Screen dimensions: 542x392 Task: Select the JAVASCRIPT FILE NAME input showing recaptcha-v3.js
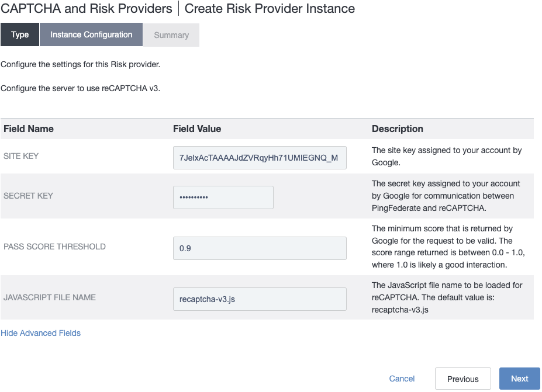pos(259,299)
